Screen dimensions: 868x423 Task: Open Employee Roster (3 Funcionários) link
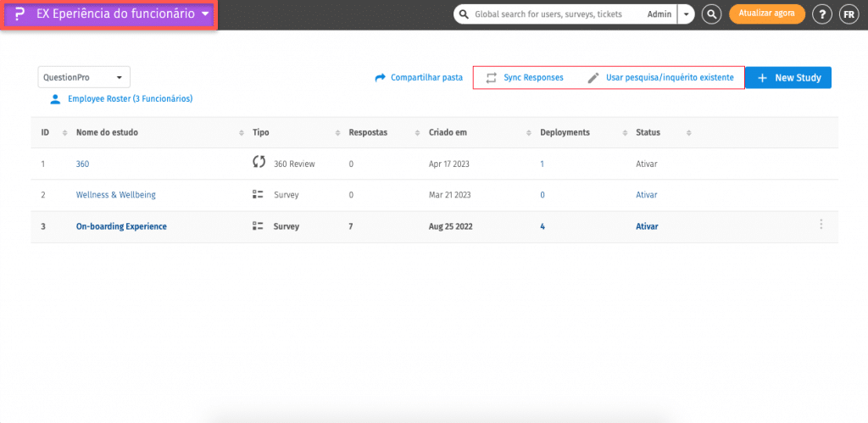click(x=130, y=99)
